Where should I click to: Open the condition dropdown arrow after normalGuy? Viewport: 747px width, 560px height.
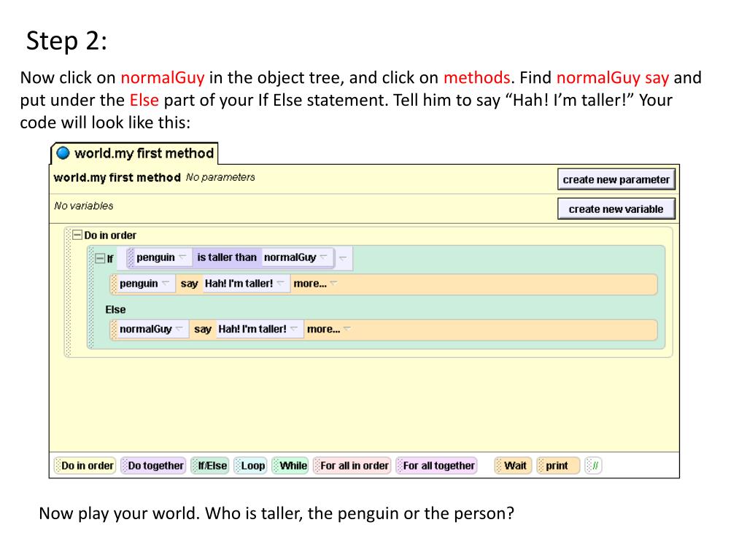(x=343, y=257)
